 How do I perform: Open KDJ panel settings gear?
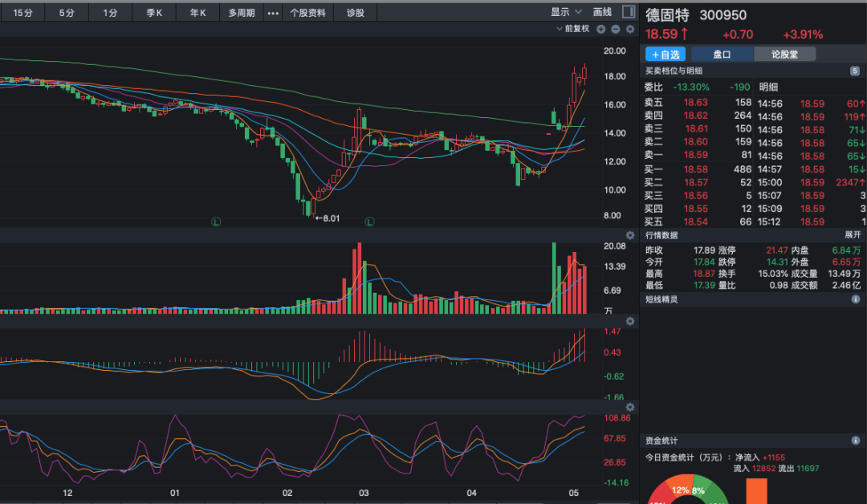[630, 407]
